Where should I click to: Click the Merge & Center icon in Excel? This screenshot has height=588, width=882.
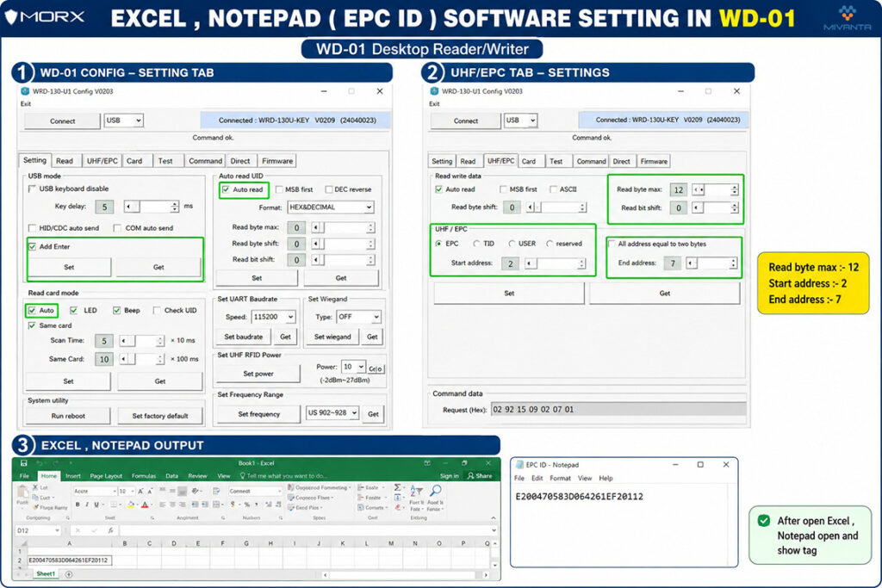tap(216, 504)
